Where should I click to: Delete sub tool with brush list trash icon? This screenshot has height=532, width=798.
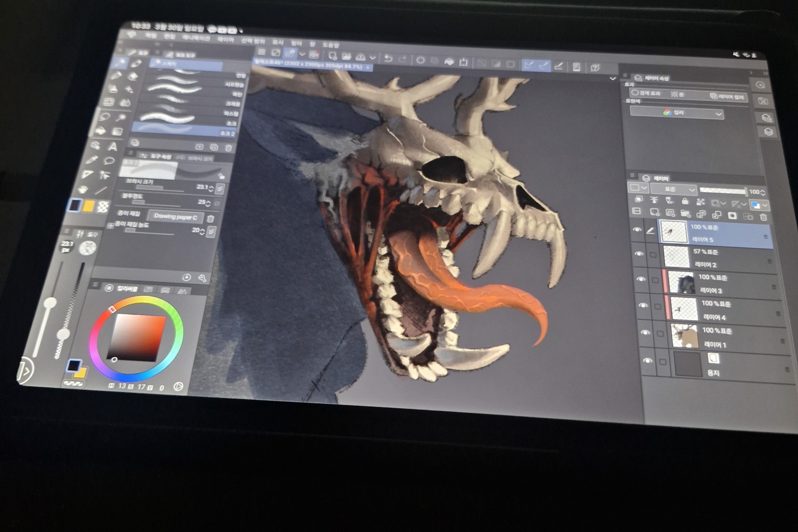[229, 148]
